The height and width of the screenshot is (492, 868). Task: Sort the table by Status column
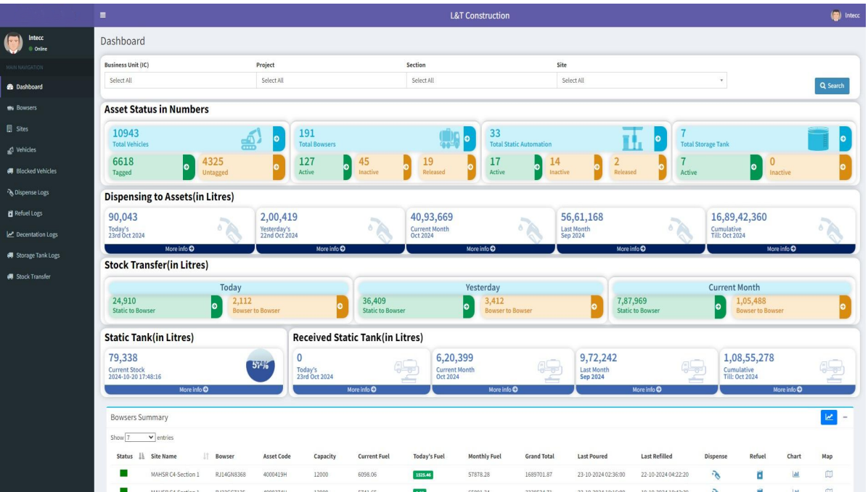click(x=130, y=456)
